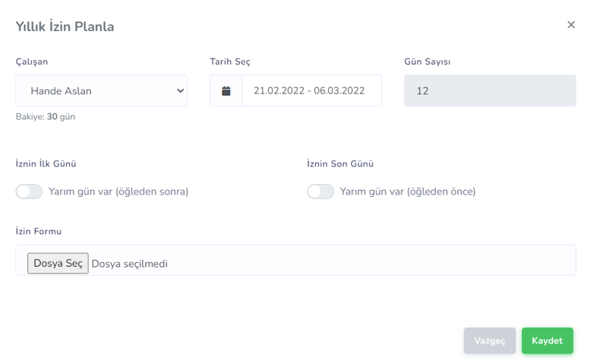Click the İznin Son Günü heading
This screenshot has width=590, height=364.
point(340,164)
